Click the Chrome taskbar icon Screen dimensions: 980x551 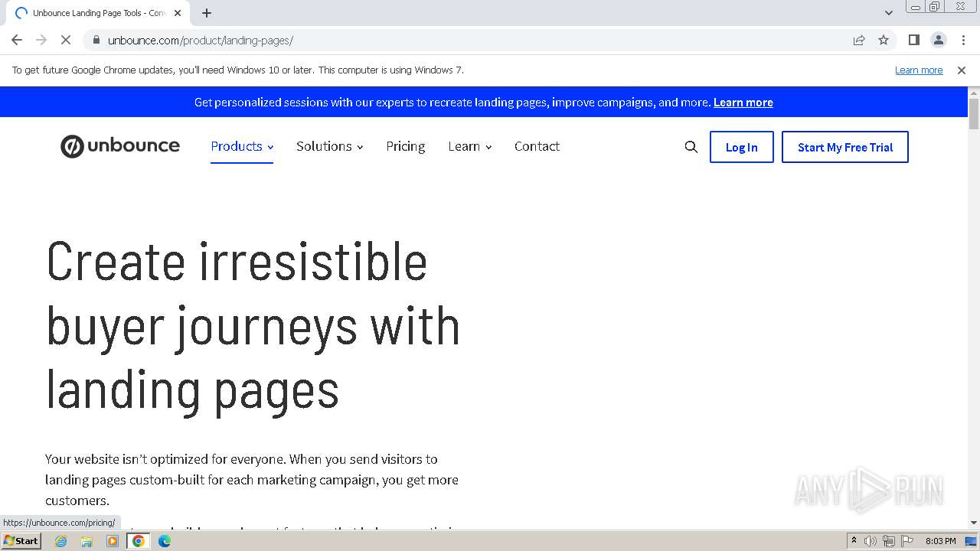pyautogui.click(x=139, y=541)
